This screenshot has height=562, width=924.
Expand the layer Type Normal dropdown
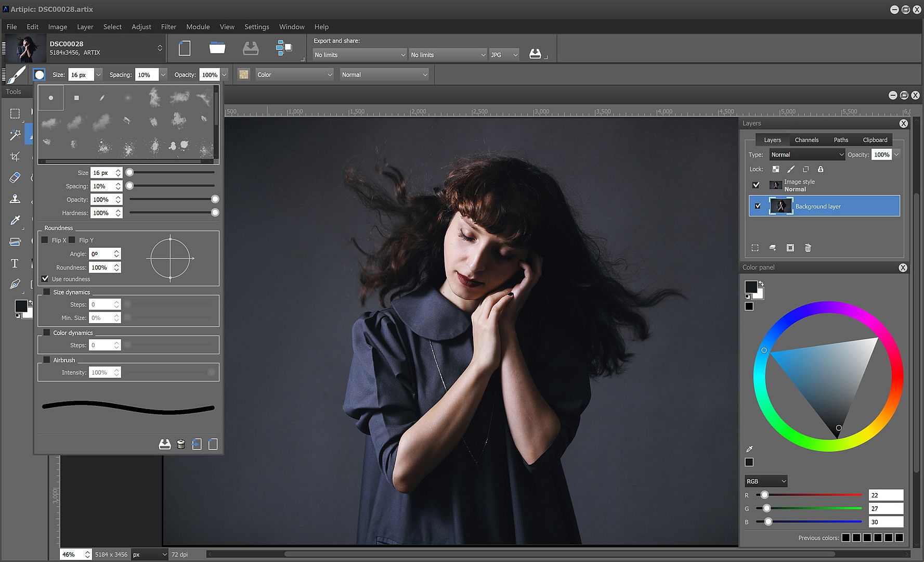(807, 155)
